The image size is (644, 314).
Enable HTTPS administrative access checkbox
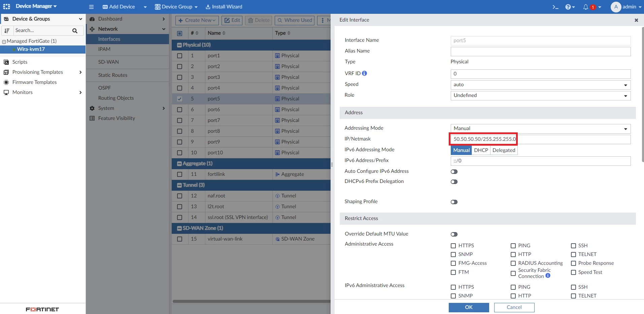tap(453, 246)
